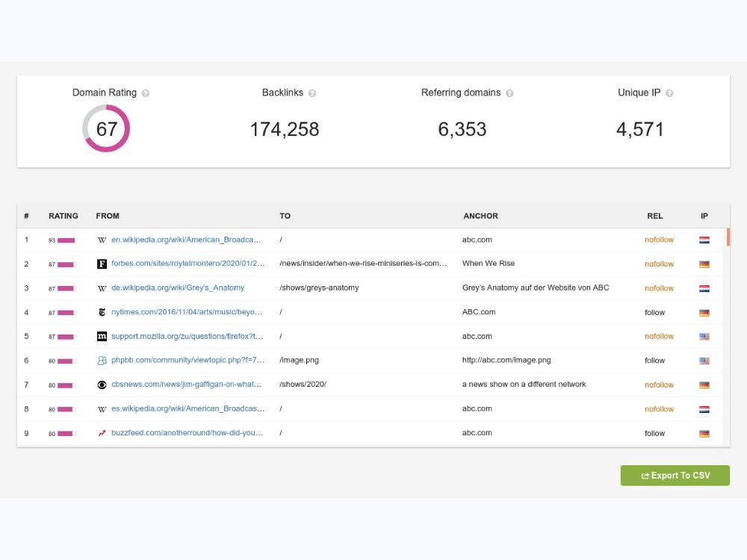Click the es.wikipedia favicon in row 8

coord(102,409)
